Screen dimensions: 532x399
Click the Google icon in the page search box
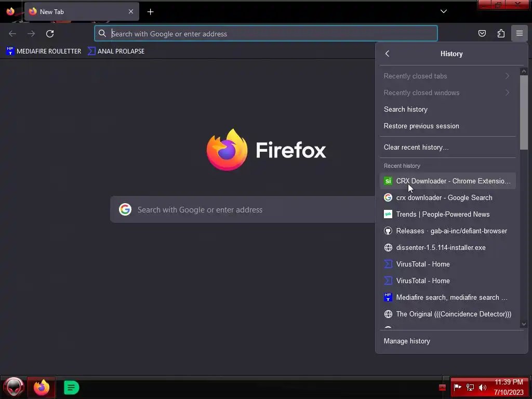(125, 210)
